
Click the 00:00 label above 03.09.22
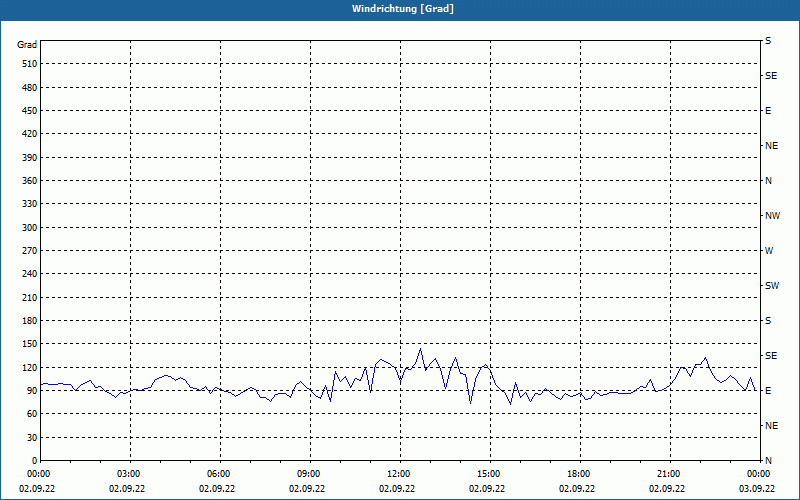tap(760, 474)
